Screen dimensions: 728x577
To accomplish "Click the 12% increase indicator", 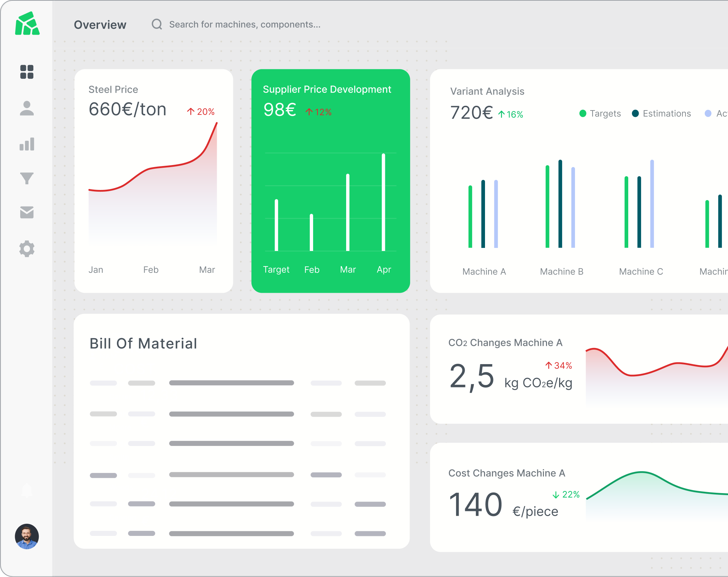I will tap(318, 113).
